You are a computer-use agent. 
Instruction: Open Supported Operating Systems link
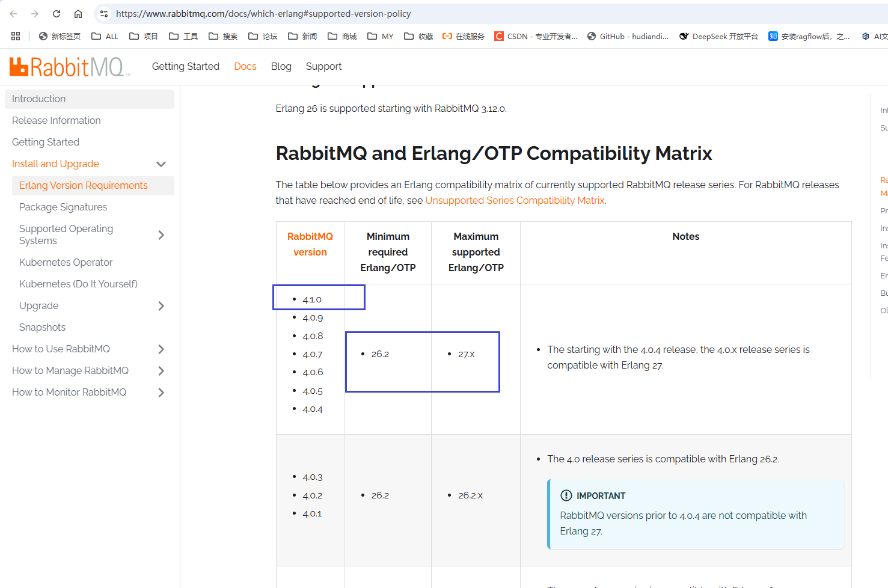pyautogui.click(x=66, y=234)
